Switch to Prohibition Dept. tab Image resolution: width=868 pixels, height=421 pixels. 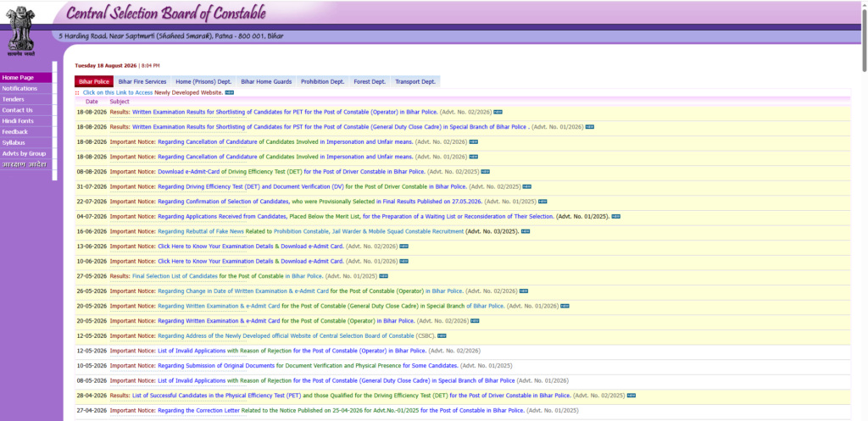[323, 81]
